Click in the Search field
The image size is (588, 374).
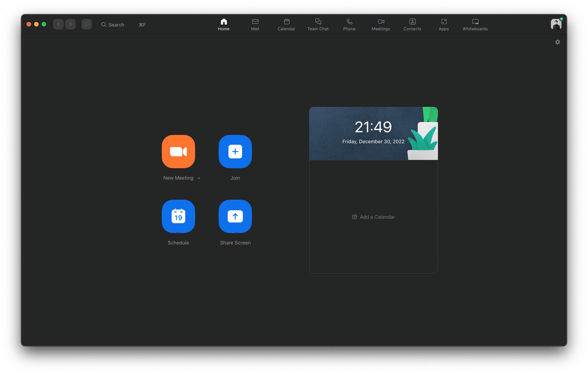pos(123,25)
